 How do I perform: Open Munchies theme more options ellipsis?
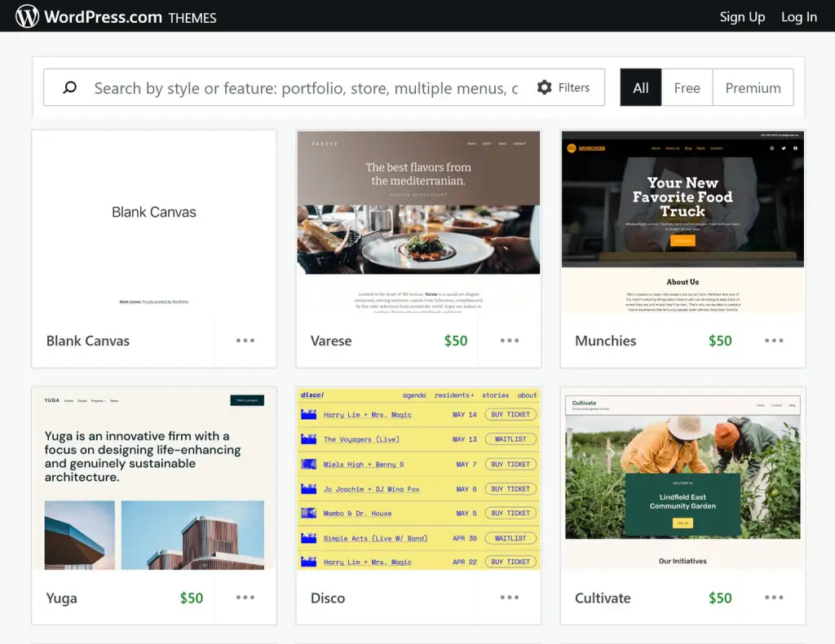point(774,341)
